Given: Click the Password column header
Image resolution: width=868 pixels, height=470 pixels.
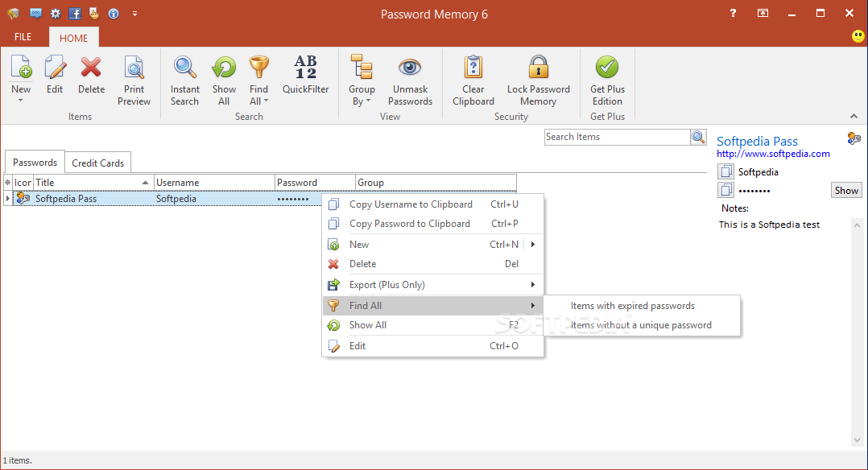Looking at the screenshot, I should (315, 182).
